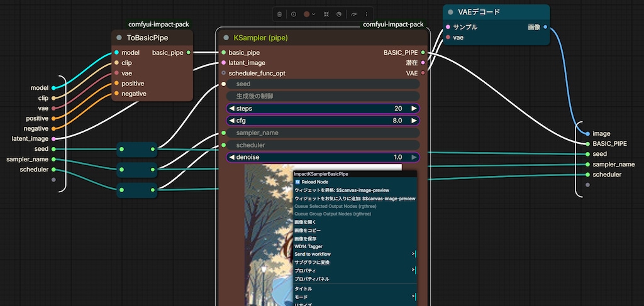Expand the プロパティ submenu
This screenshot has width=644, height=306.
[x=355, y=271]
